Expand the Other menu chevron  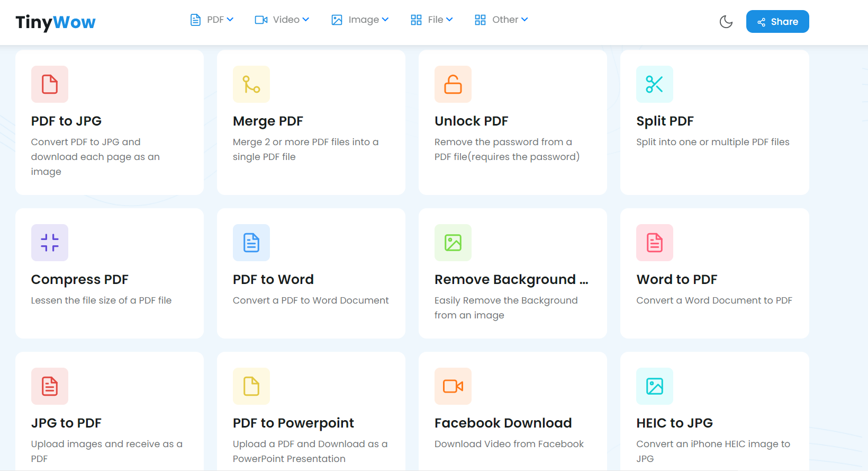[x=525, y=20]
